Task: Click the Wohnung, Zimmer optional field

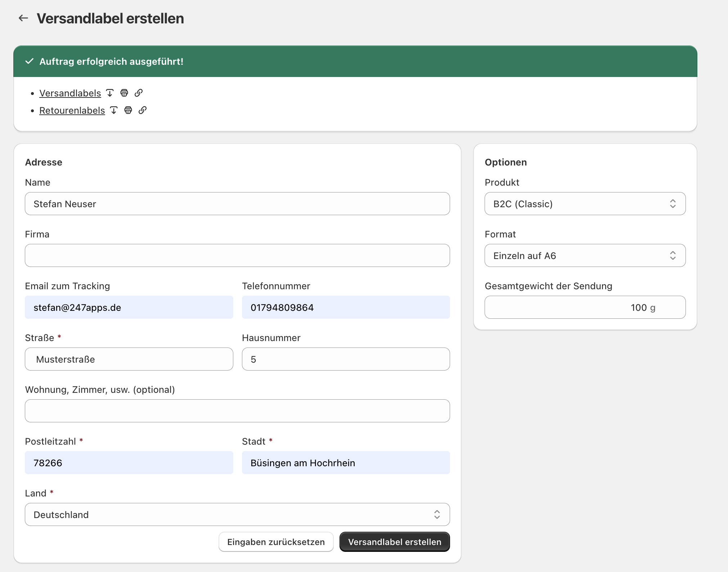Action: pyautogui.click(x=237, y=411)
